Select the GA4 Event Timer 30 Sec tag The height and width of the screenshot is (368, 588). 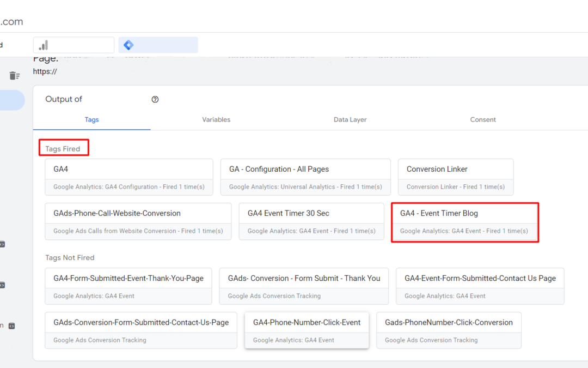[x=311, y=221]
